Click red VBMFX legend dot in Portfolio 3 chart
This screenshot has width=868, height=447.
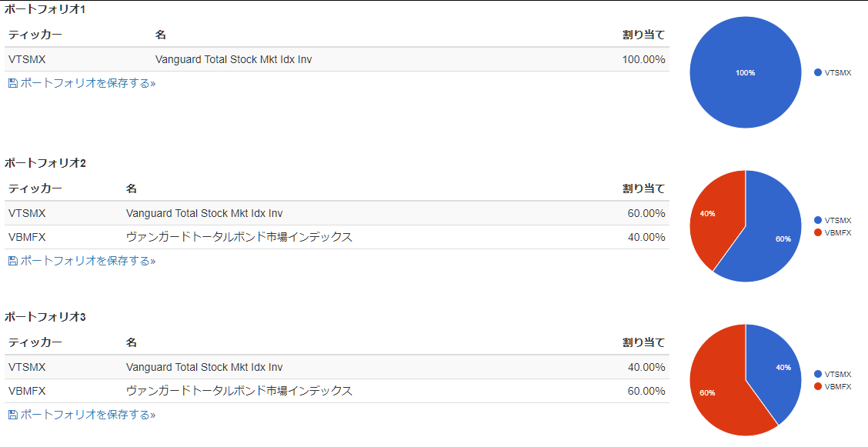pyautogui.click(x=818, y=386)
